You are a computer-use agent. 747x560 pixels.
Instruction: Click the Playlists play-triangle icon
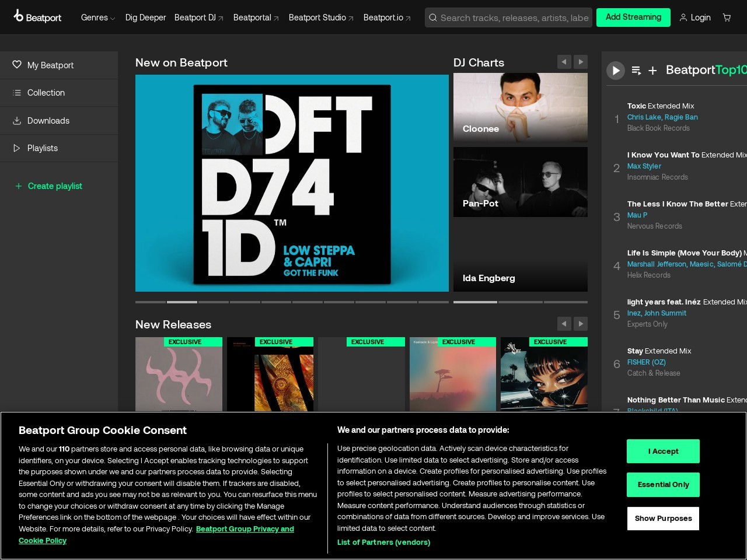[x=17, y=148]
